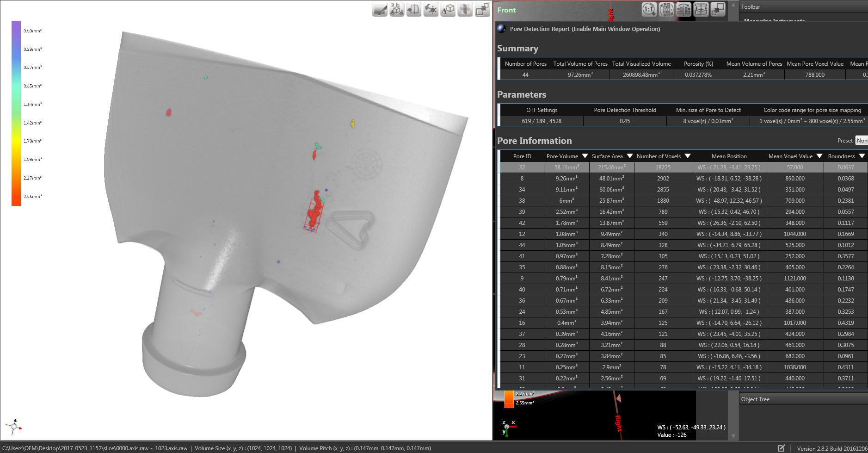Expand the Number of Voxels column dropdown
Screen dimensions: 868x453
(x=687, y=156)
